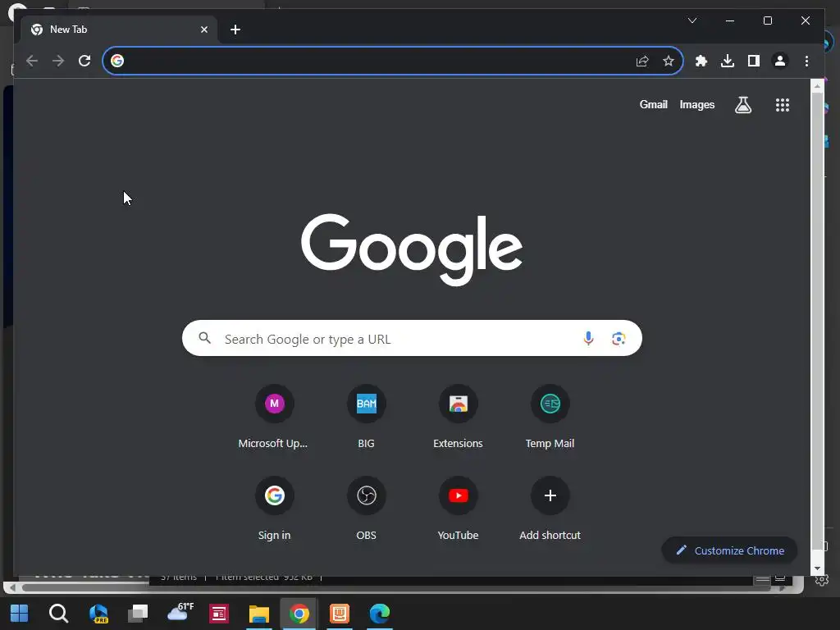840x630 pixels.
Task: Open Task View on taskbar
Action: coord(138,614)
